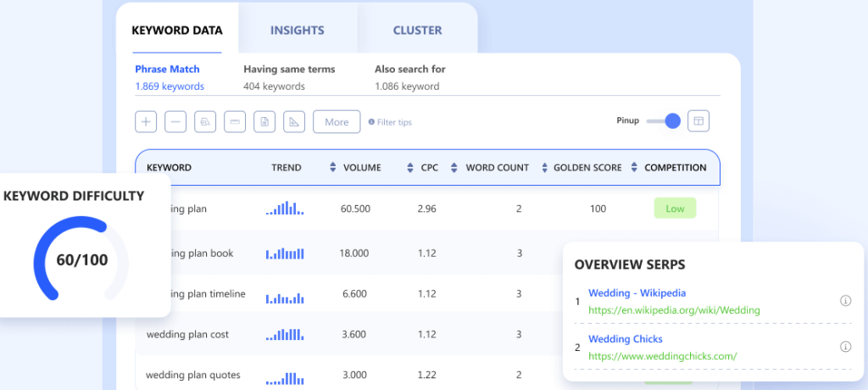Switch to the CLUSTER tab
868x390 pixels.
(417, 31)
